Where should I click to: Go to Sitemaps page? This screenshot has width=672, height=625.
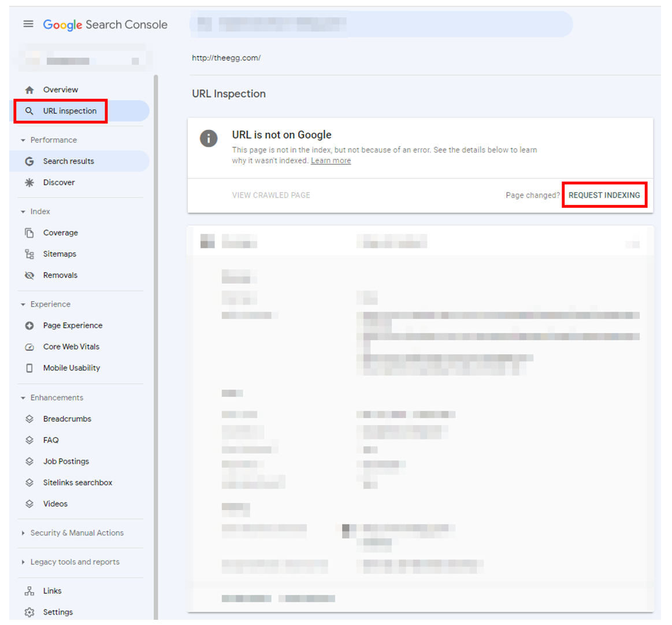click(x=79, y=254)
